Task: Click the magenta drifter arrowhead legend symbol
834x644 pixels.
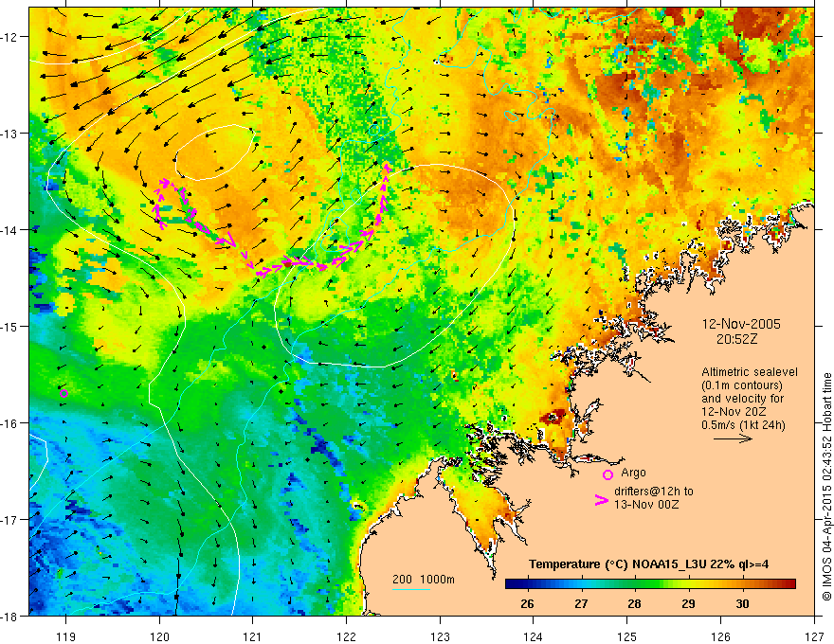Action: (x=602, y=500)
